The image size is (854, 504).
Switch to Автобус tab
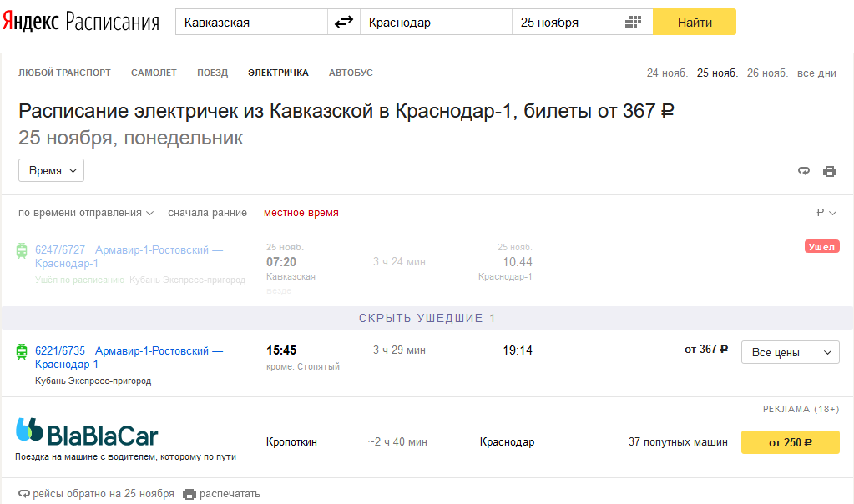tap(351, 73)
